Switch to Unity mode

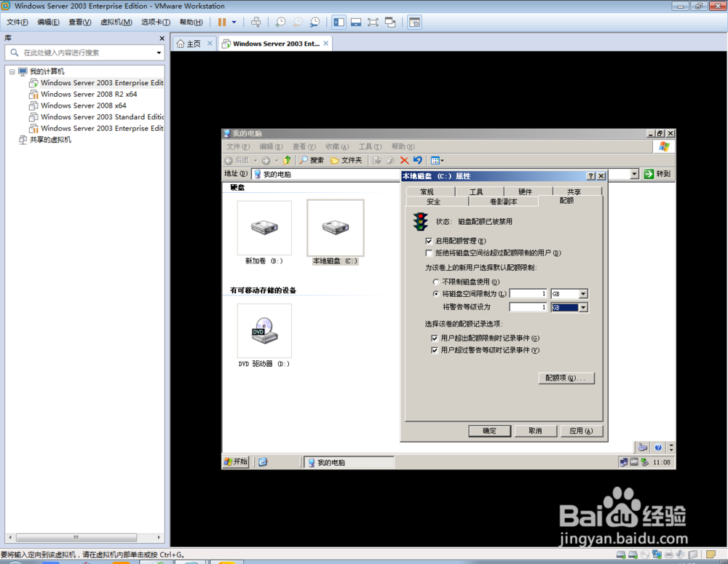tap(390, 23)
